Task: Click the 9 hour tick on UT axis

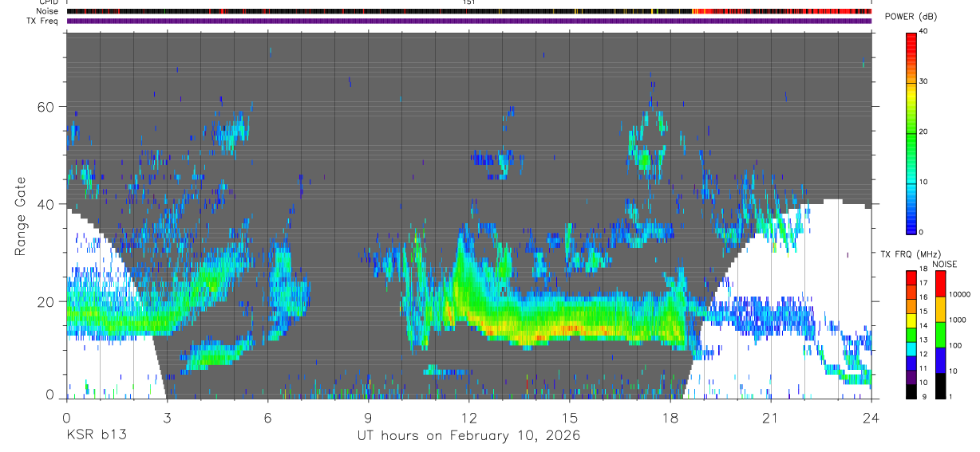Action: (x=368, y=417)
